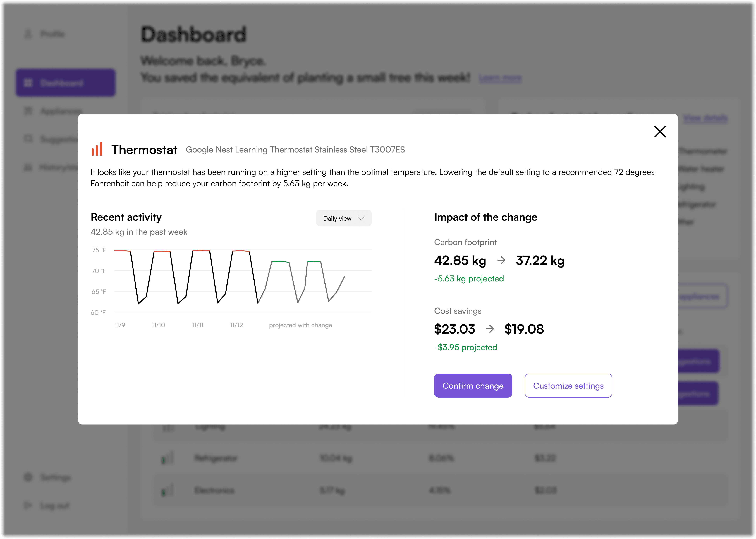This screenshot has width=756, height=539.
Task: Click the 11/10 date label on chart
Action: [158, 325]
